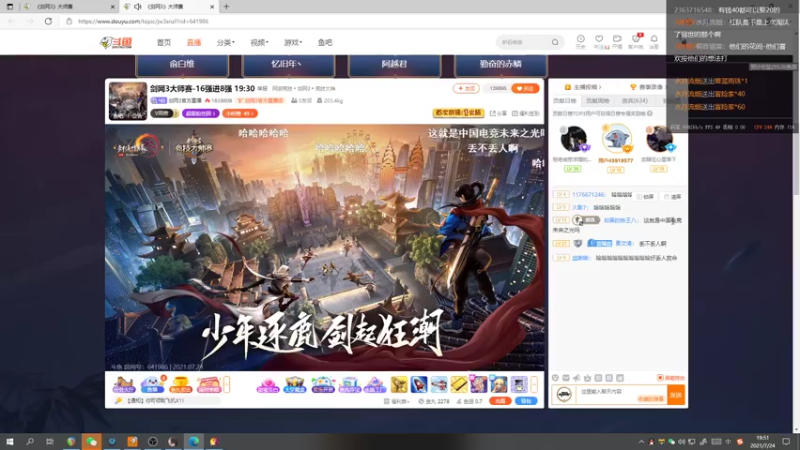Click the Douyu logo in header
The width and height of the screenshot is (800, 450).
116,42
